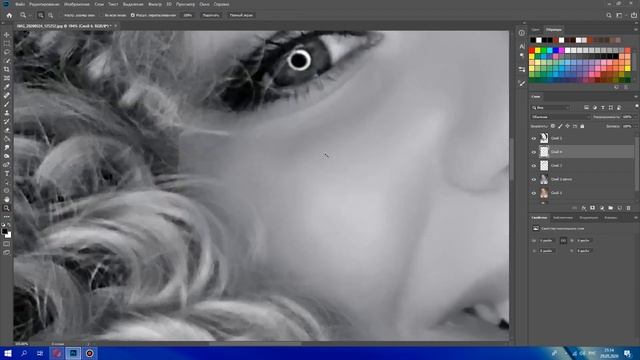Open the search icon at the top right
The width and height of the screenshot is (640, 360).
pos(609,15)
